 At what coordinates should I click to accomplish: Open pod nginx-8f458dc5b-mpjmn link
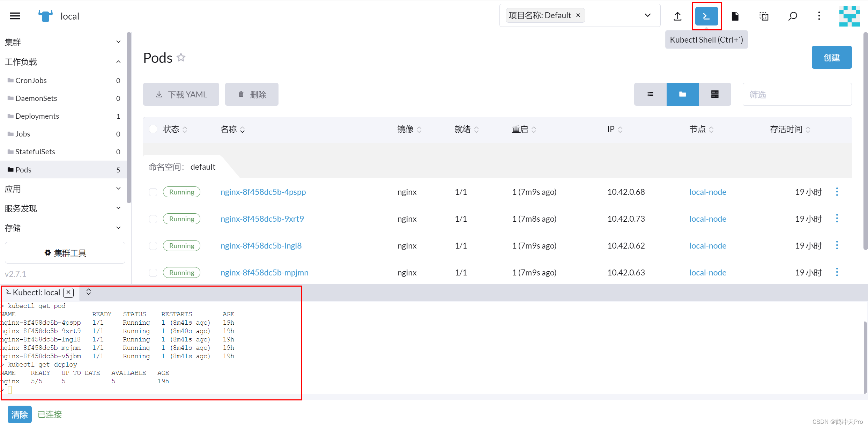click(x=264, y=272)
